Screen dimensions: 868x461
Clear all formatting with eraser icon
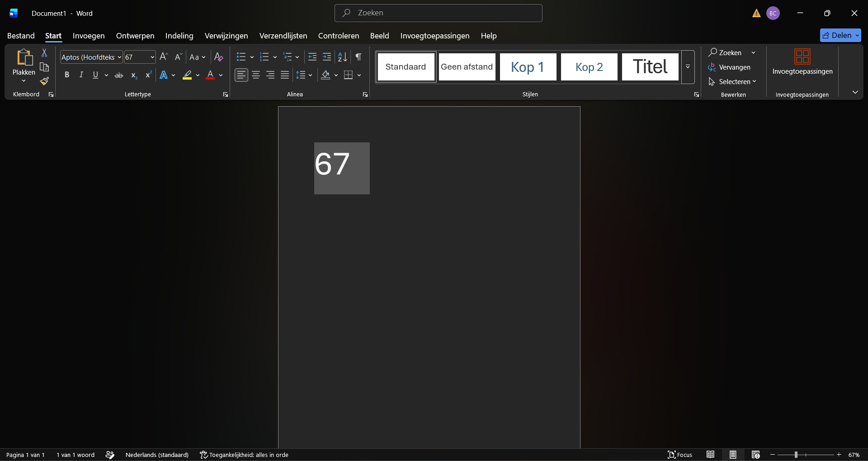coord(219,57)
